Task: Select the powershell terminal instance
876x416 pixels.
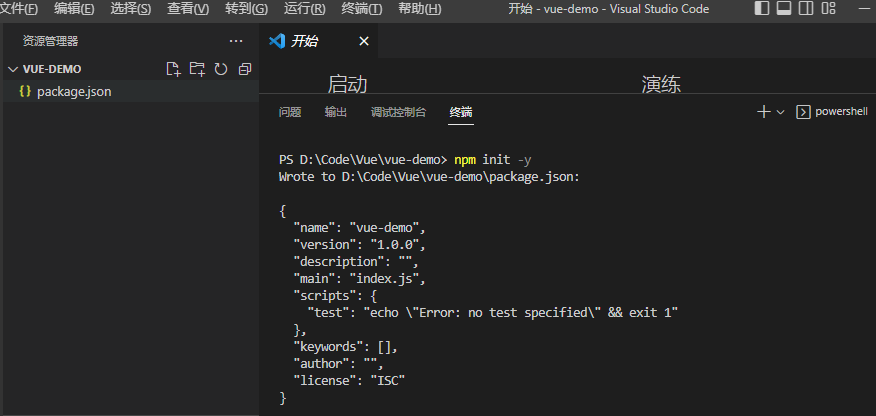Action: coord(832,112)
